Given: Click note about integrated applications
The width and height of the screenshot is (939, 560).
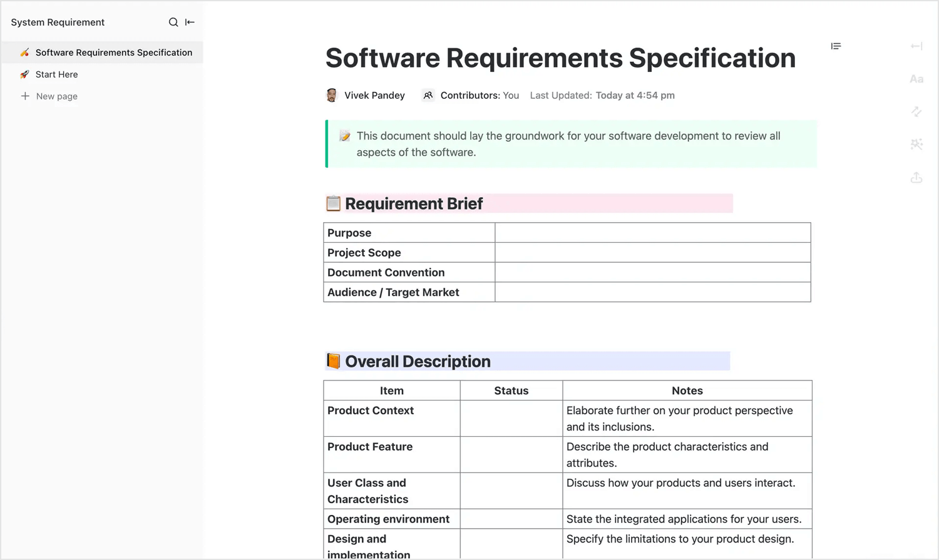Looking at the screenshot, I should (x=687, y=519).
